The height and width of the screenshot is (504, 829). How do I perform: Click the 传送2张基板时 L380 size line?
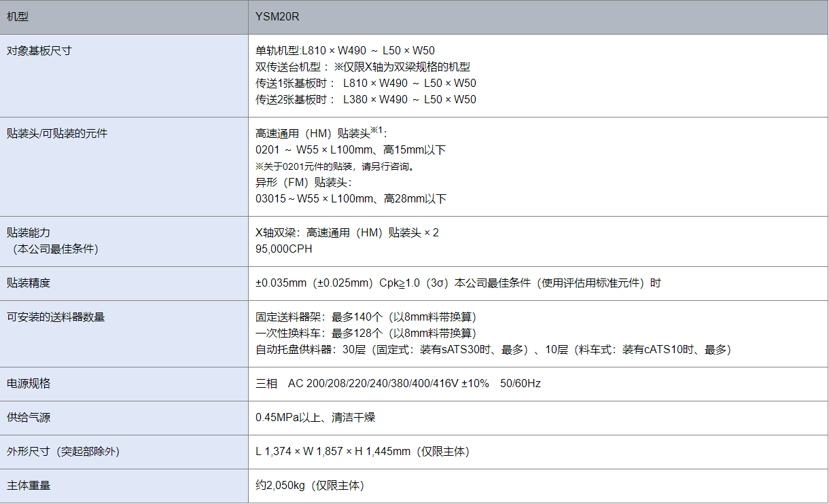click(x=366, y=100)
